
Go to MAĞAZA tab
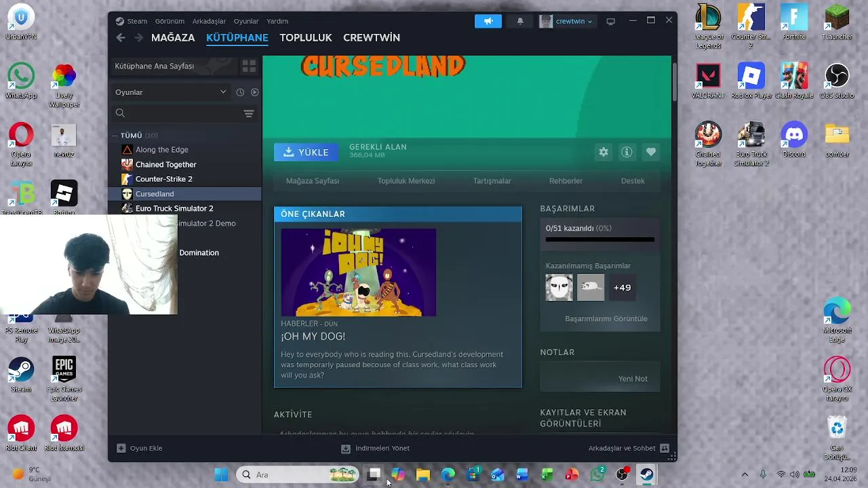point(173,38)
